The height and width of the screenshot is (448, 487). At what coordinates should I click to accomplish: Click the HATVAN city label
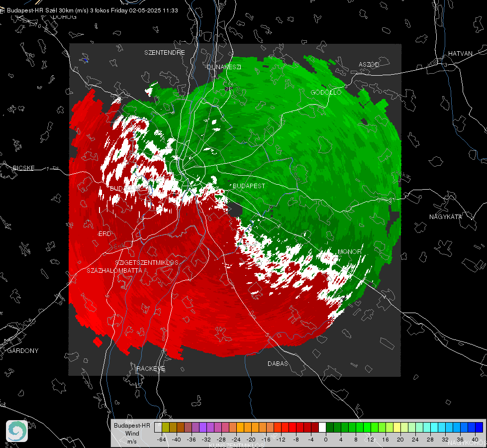point(460,53)
